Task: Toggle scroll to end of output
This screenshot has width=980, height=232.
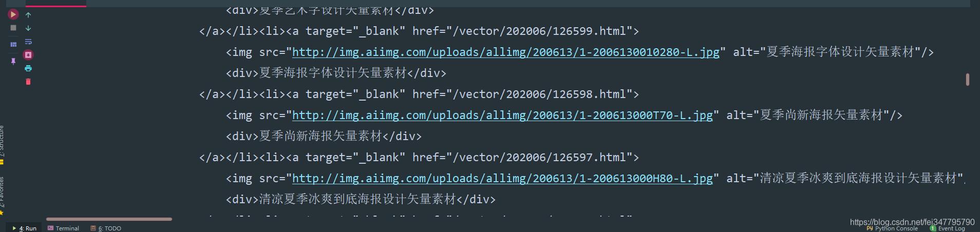Action: [x=28, y=55]
